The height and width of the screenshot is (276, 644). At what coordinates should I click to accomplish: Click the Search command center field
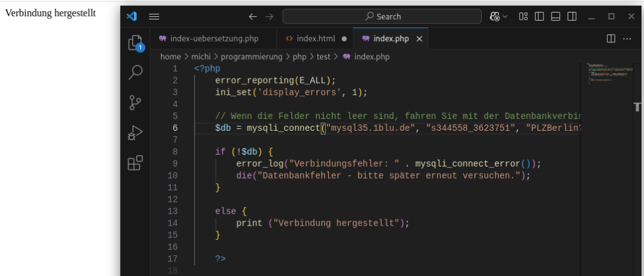pos(382,16)
